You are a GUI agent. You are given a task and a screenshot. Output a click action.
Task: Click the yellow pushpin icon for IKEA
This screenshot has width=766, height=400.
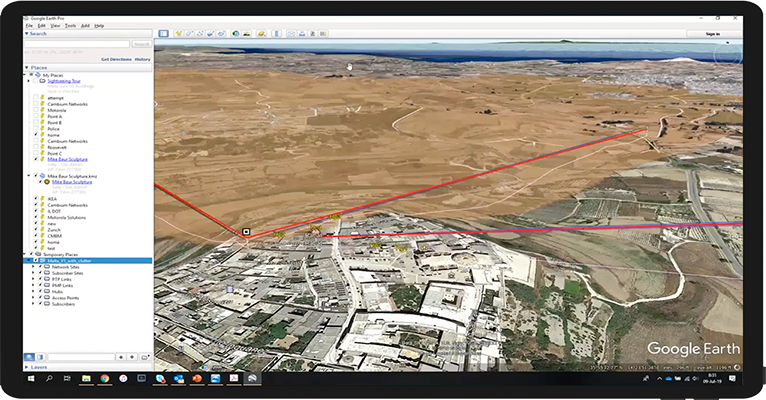43,199
